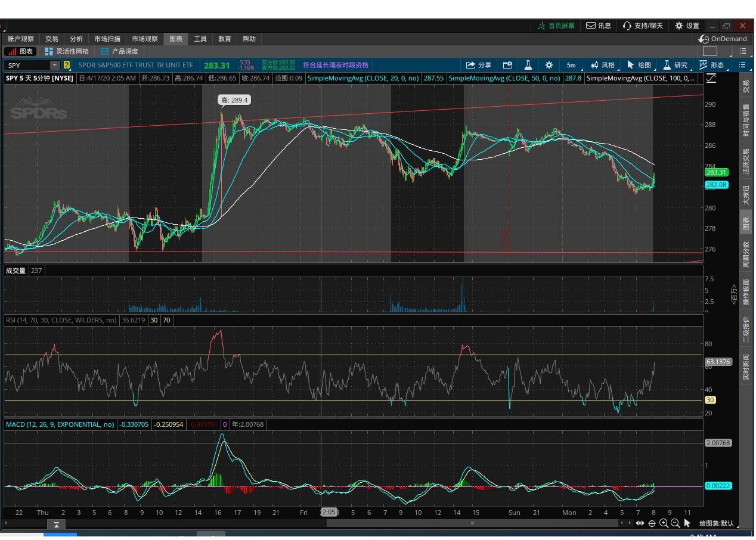Open the 讯息 messages panel
Viewport: 756px width, 540px height.
599,26
